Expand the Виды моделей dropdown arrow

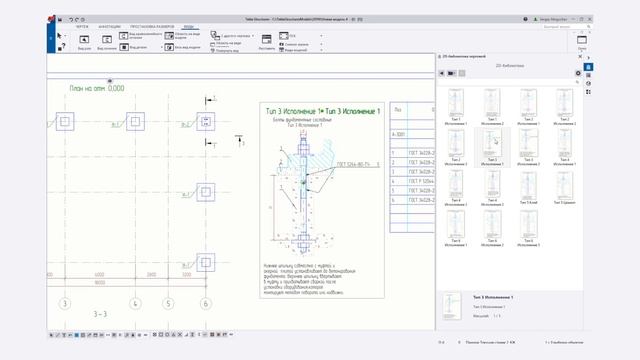[321, 50]
